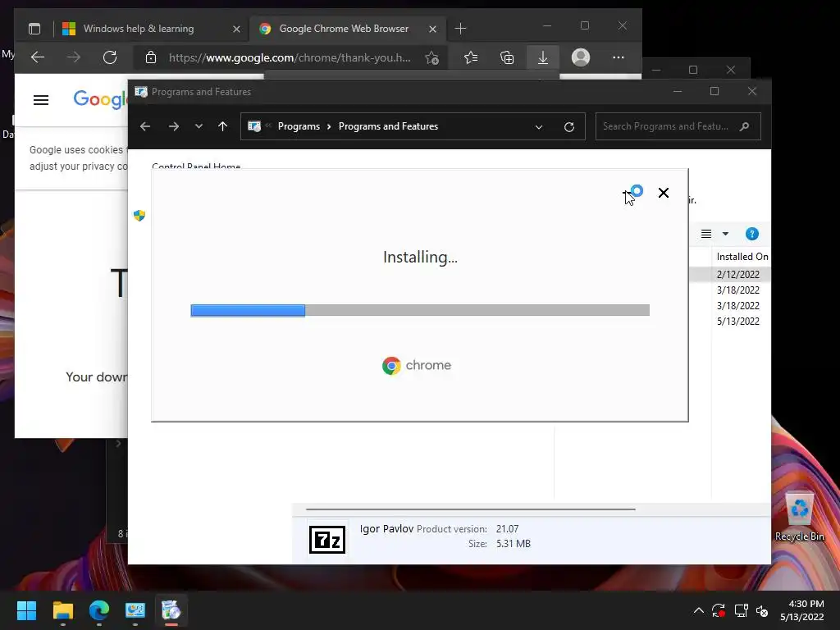Go up one level in Control Panel
The width and height of the screenshot is (840, 630).
tap(223, 126)
